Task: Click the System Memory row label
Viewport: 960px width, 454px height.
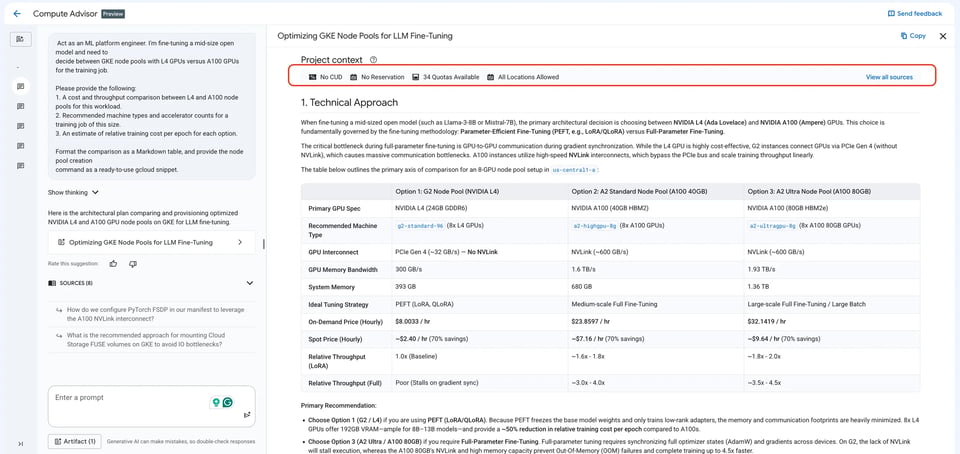Action: click(331, 287)
